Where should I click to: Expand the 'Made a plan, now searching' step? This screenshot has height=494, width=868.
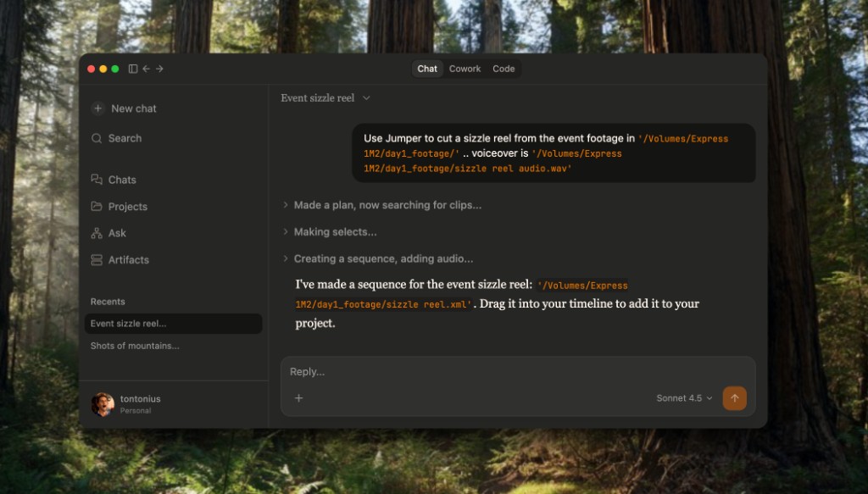click(387, 205)
